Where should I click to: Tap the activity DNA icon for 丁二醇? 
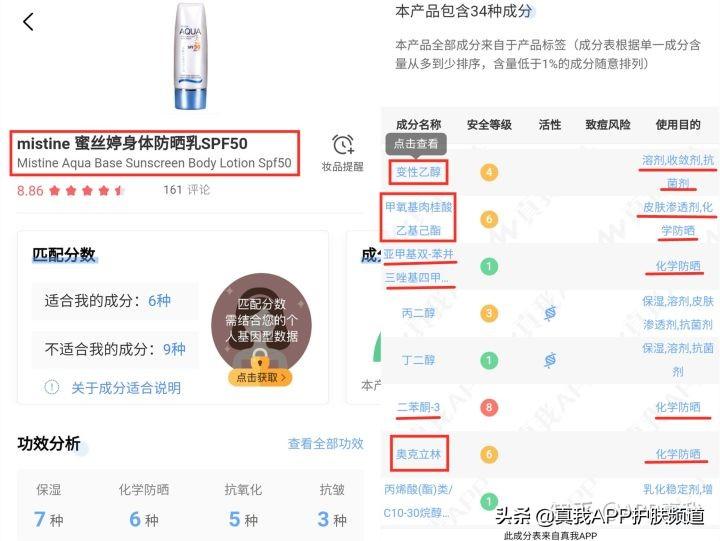550,360
